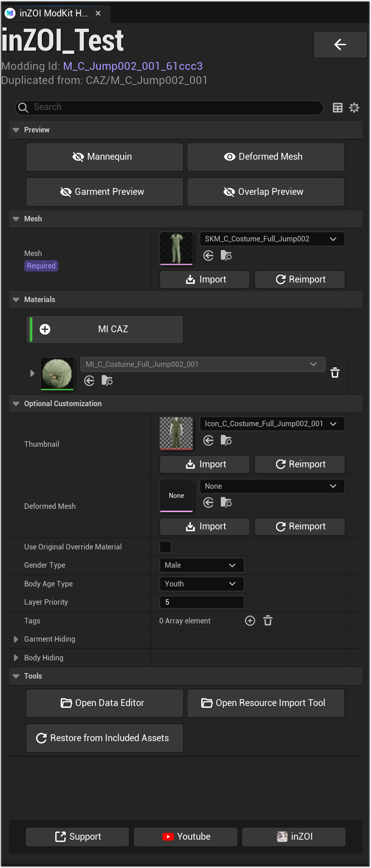The height and width of the screenshot is (868, 371).
Task: Delete the MI_C_Costume material entry
Action: (335, 372)
